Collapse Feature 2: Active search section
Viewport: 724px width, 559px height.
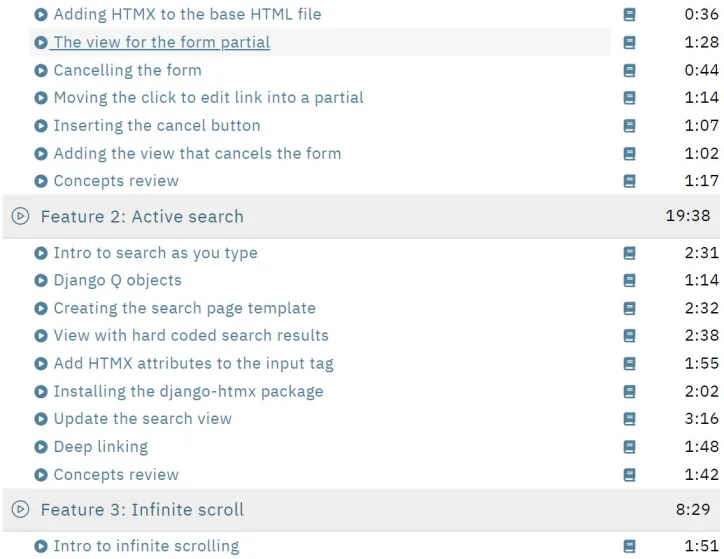(x=361, y=216)
